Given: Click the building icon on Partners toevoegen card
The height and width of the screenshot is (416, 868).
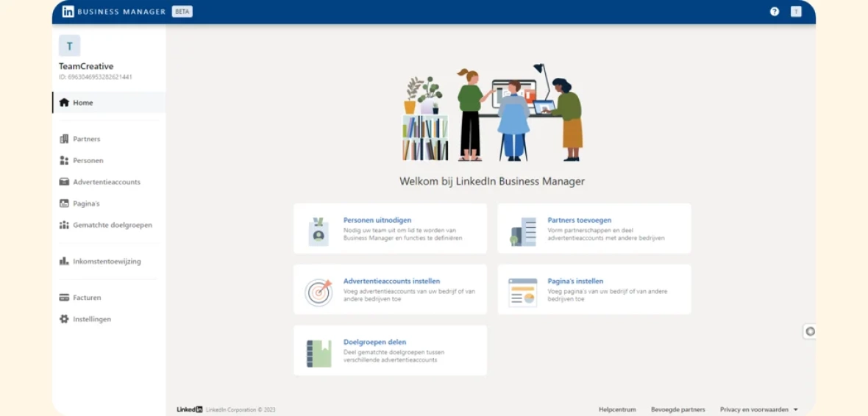Looking at the screenshot, I should point(523,232).
